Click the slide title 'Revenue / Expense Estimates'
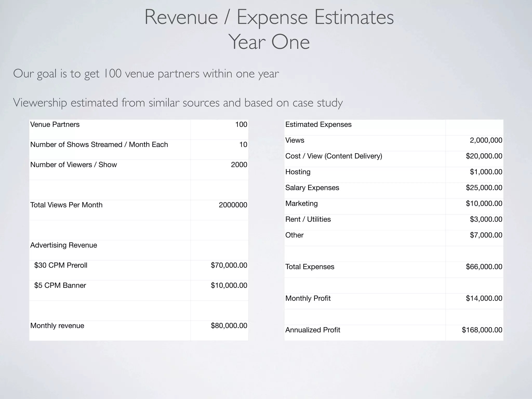The width and height of the screenshot is (532, 399). click(x=269, y=17)
